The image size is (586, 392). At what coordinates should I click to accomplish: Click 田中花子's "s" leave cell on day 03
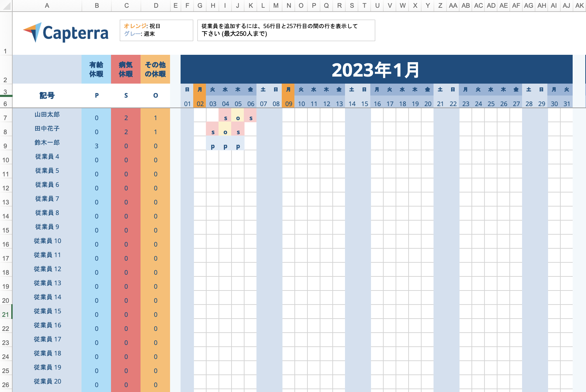tap(213, 132)
